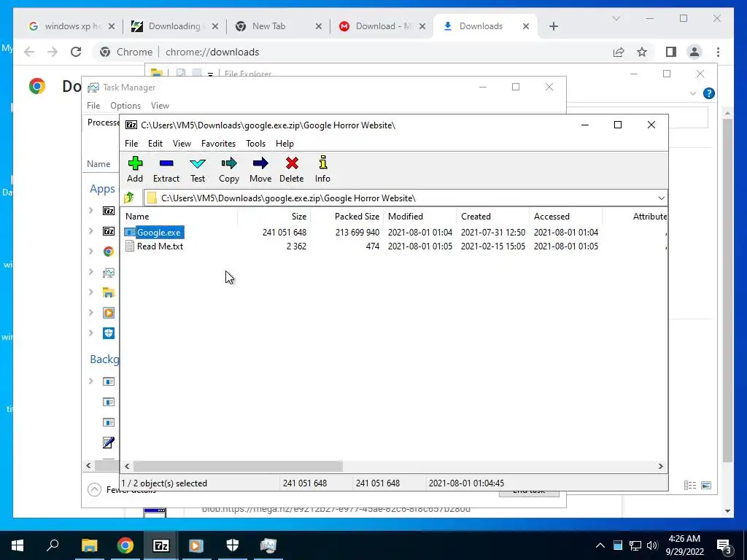
Task: Collapse Task Manager with Fewer details arrow
Action: pyautogui.click(x=94, y=489)
